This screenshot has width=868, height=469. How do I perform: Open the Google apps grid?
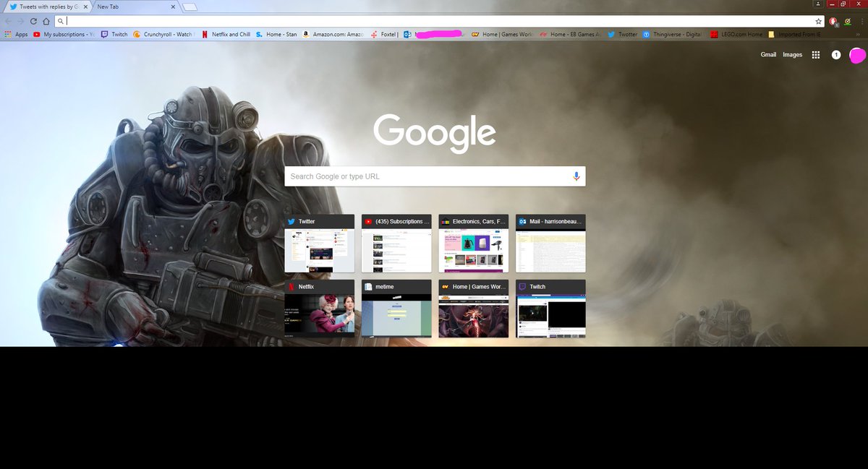[815, 55]
